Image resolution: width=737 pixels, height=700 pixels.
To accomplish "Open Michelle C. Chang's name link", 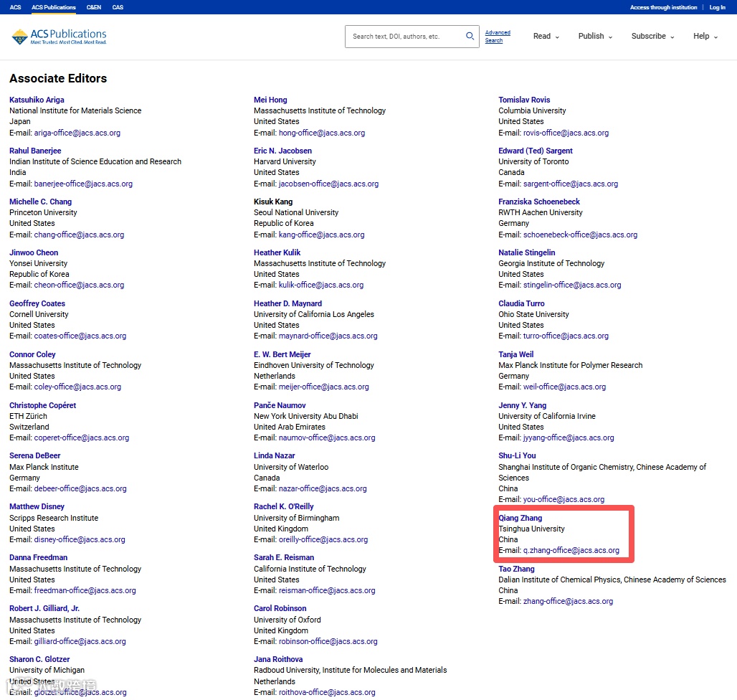I will [40, 202].
